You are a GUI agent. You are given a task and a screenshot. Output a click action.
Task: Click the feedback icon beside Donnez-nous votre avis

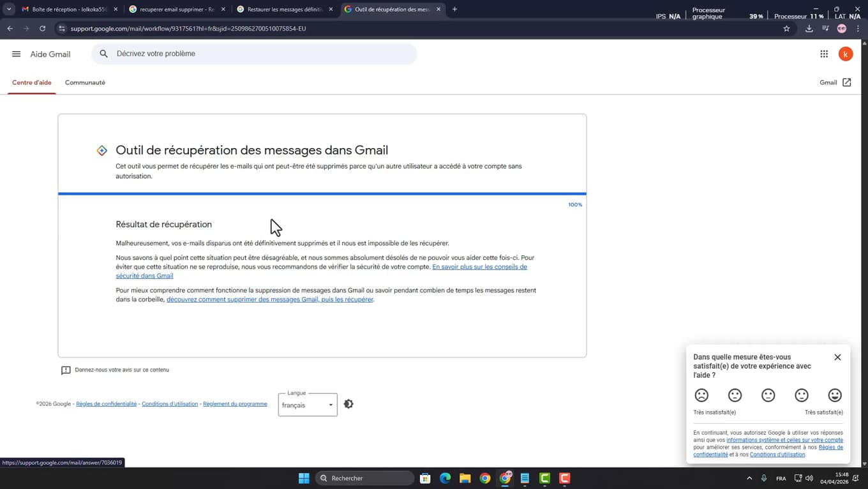pyautogui.click(x=66, y=370)
